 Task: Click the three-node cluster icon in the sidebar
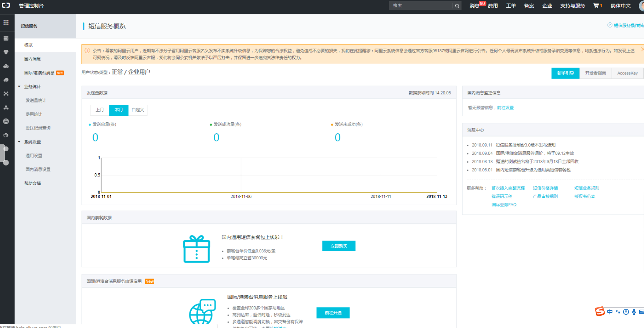[x=6, y=107]
